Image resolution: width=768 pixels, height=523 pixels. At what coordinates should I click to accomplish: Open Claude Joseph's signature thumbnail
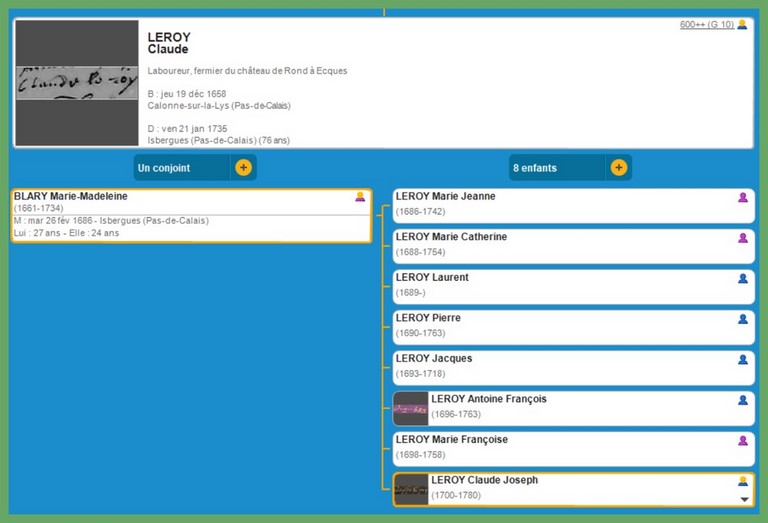[411, 489]
